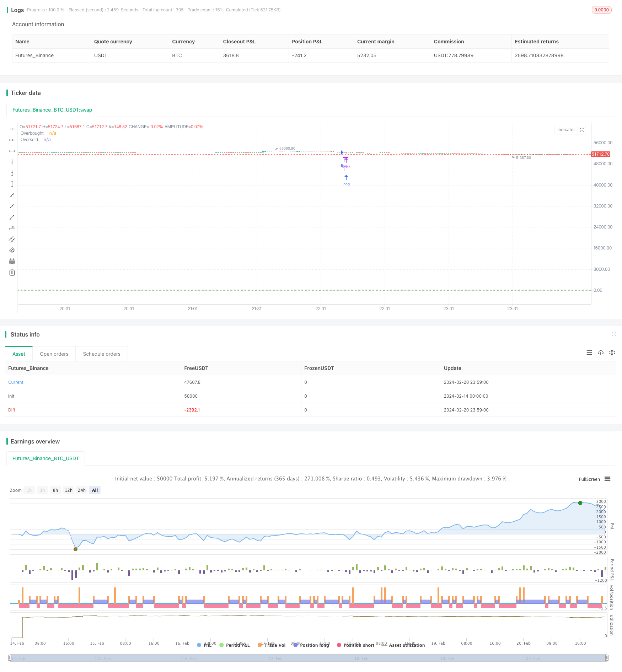Click the cloud download icon
622x672 pixels.
[x=601, y=353]
